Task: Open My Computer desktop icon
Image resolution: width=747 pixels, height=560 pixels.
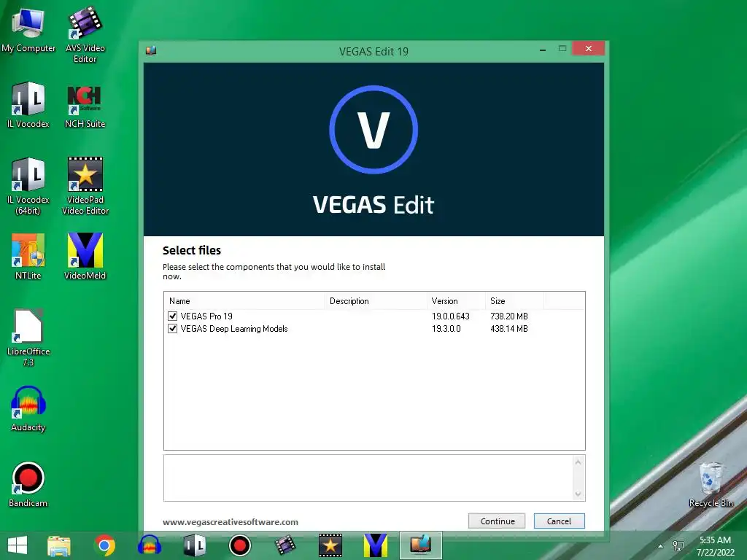Action: 28,31
